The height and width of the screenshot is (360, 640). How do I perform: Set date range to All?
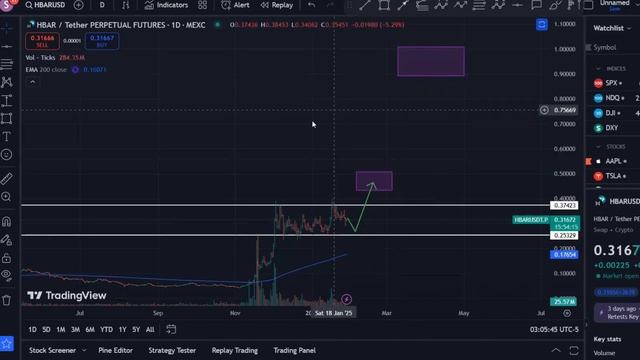150,329
